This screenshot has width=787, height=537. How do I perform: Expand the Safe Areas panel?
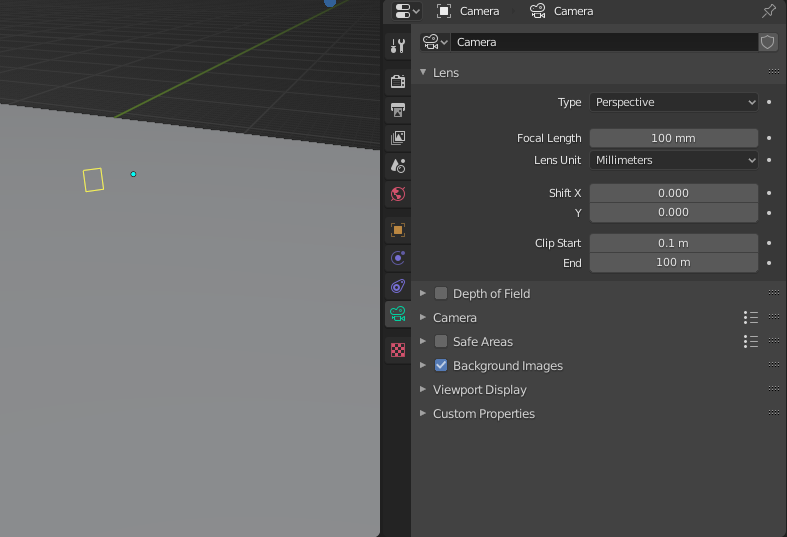click(x=423, y=341)
